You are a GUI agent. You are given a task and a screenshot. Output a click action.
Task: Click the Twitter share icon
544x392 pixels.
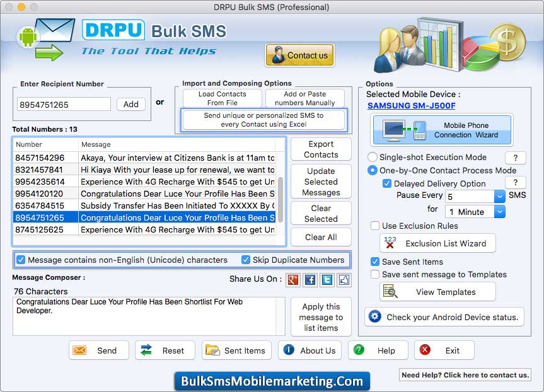(327, 280)
